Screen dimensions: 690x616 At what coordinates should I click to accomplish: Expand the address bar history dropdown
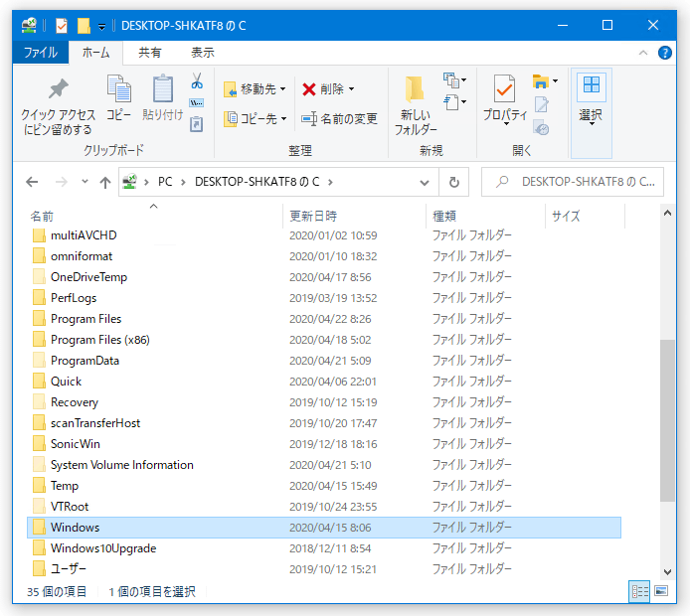(425, 182)
